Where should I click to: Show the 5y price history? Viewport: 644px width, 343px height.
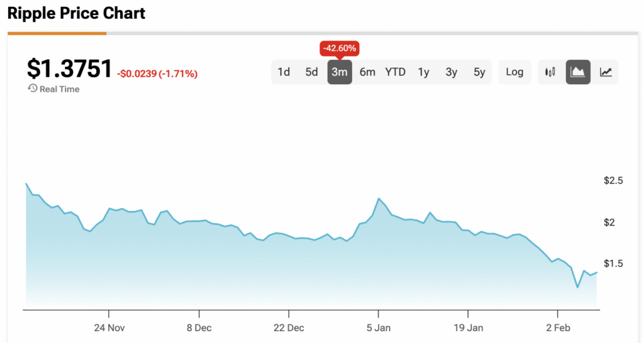479,72
